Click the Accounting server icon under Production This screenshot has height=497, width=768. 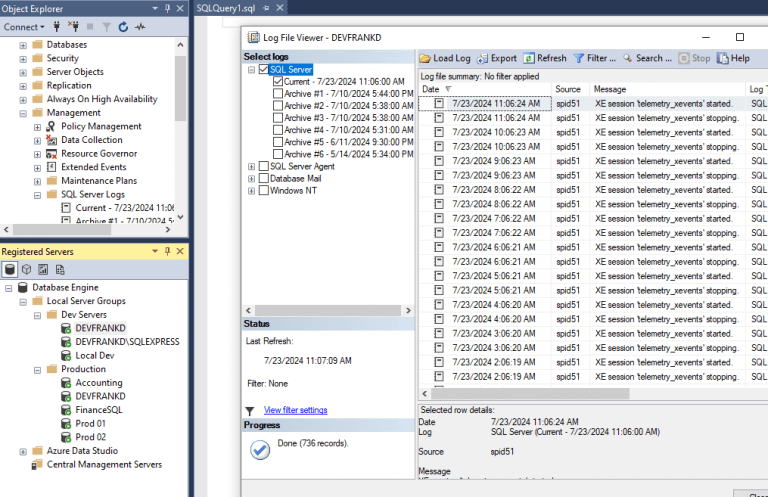tap(66, 382)
